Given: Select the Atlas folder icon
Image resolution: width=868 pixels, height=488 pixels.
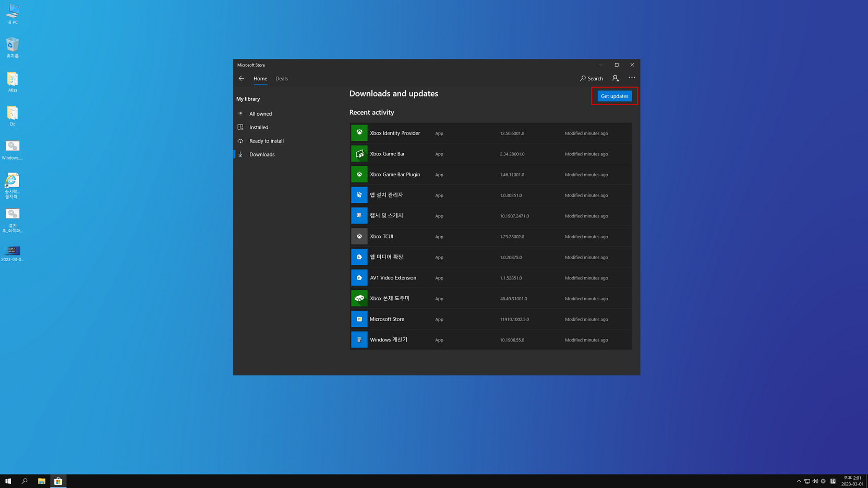Looking at the screenshot, I should (x=13, y=82).
